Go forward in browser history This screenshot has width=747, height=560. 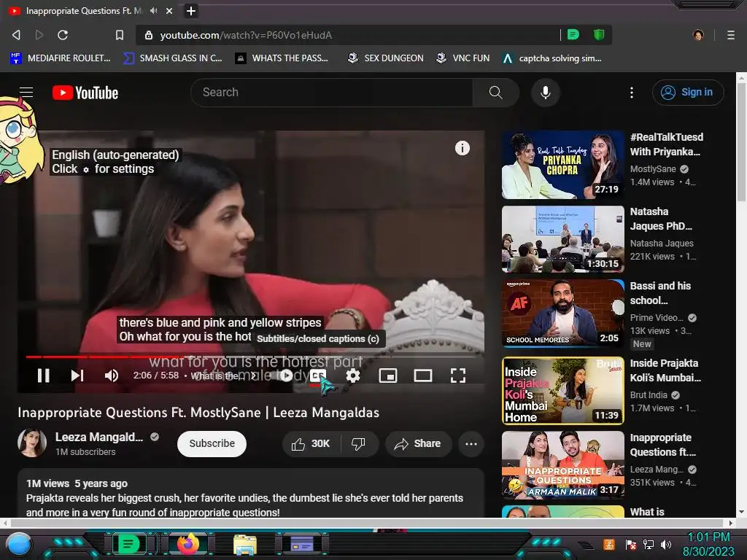39,35
